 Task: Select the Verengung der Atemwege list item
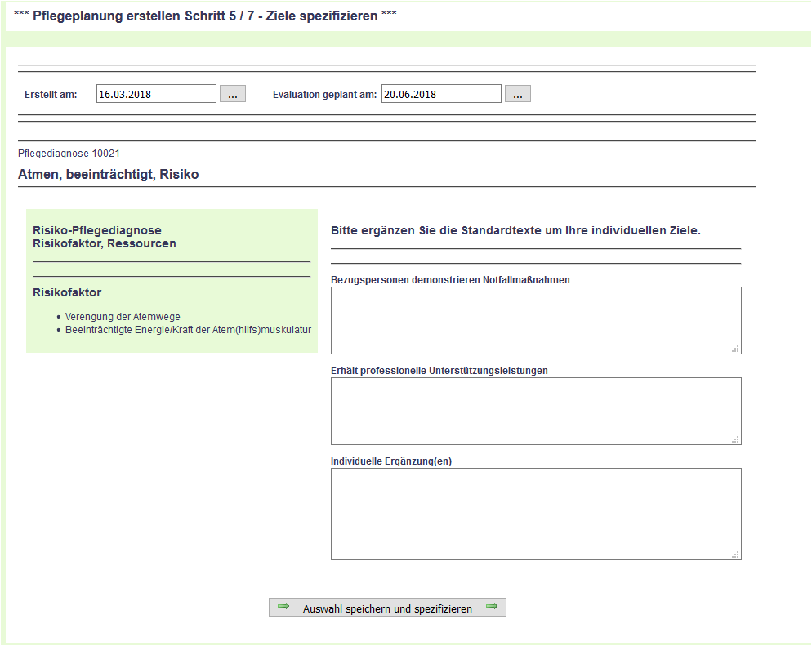(x=123, y=317)
